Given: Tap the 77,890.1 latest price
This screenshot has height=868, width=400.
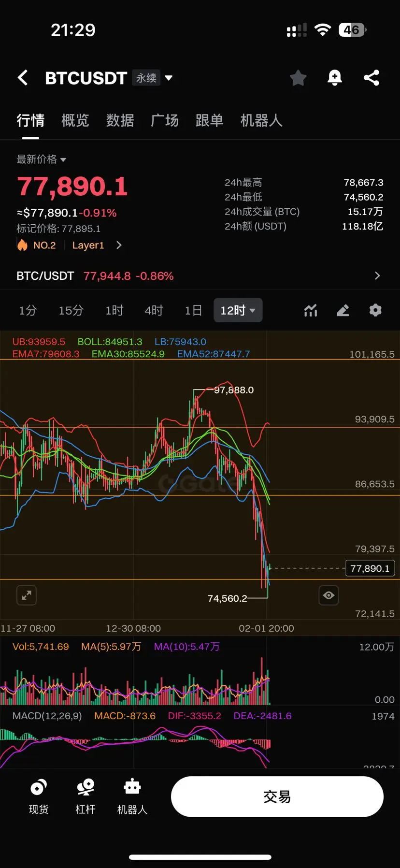Looking at the screenshot, I should coord(72,187).
